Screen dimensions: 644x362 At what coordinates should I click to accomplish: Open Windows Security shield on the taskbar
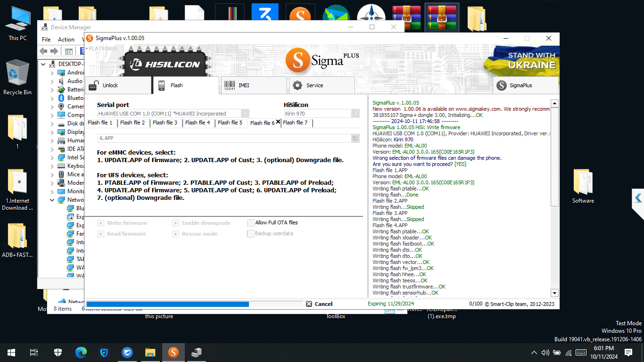pyautogui.click(x=58, y=352)
